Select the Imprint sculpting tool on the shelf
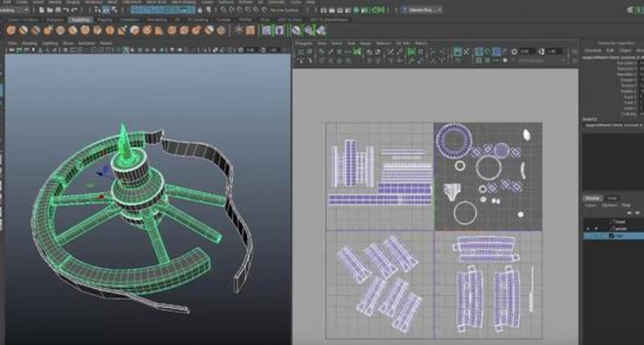The image size is (644, 345). [x=122, y=30]
